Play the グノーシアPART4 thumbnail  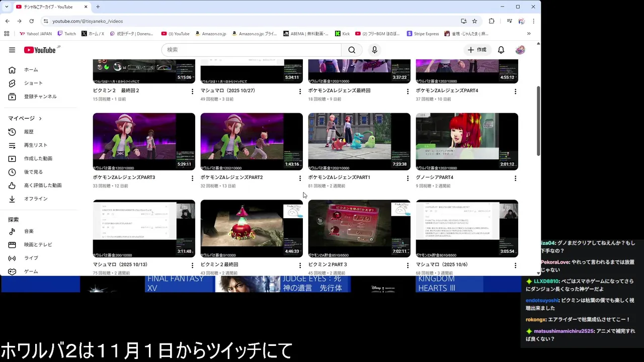[467, 142]
